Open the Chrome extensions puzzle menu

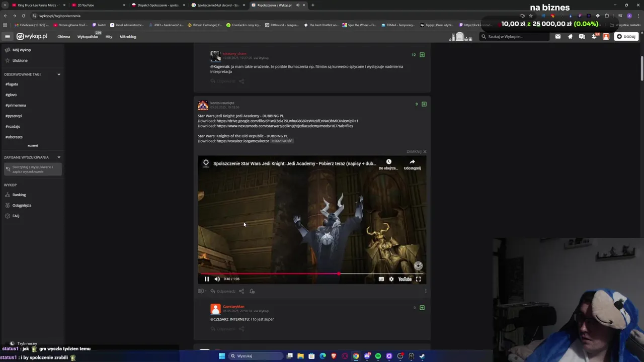click(607, 16)
